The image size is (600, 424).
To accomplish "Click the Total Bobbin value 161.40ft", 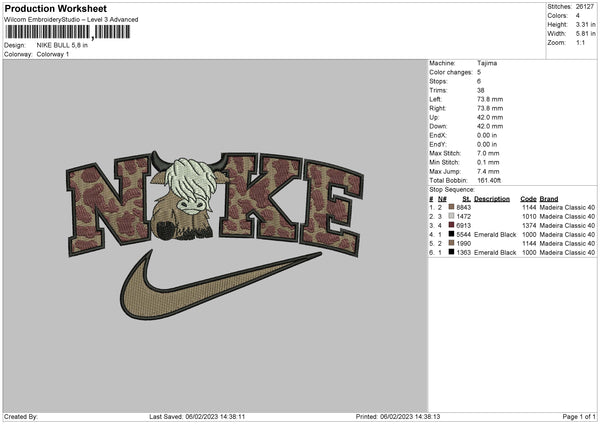I will 489,180.
